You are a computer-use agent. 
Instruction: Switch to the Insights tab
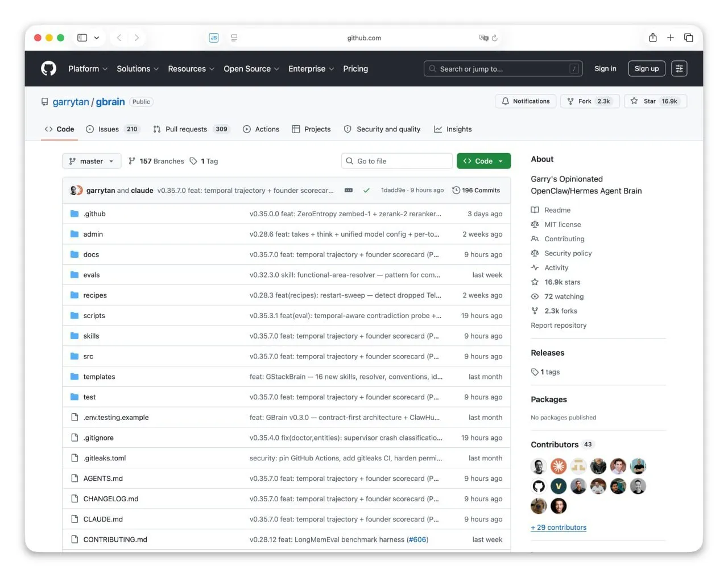453,129
